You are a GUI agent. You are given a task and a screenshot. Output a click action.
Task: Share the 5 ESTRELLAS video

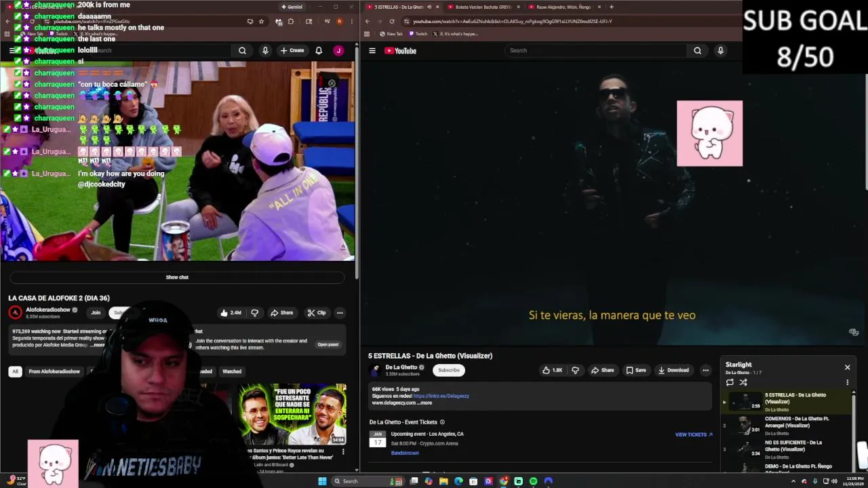click(x=602, y=370)
